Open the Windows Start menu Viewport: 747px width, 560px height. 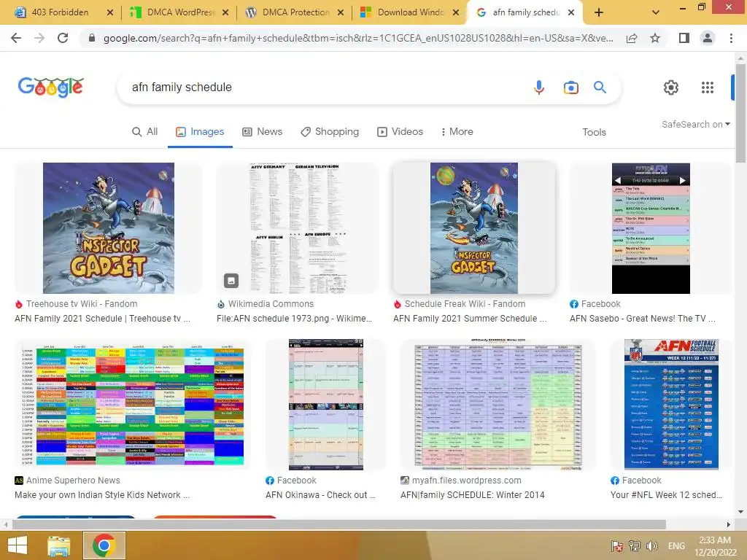18,545
